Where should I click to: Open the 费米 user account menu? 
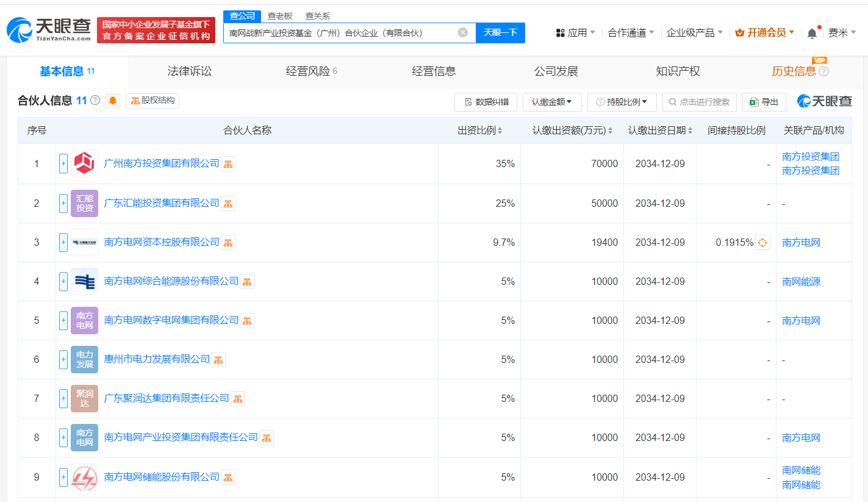842,33
